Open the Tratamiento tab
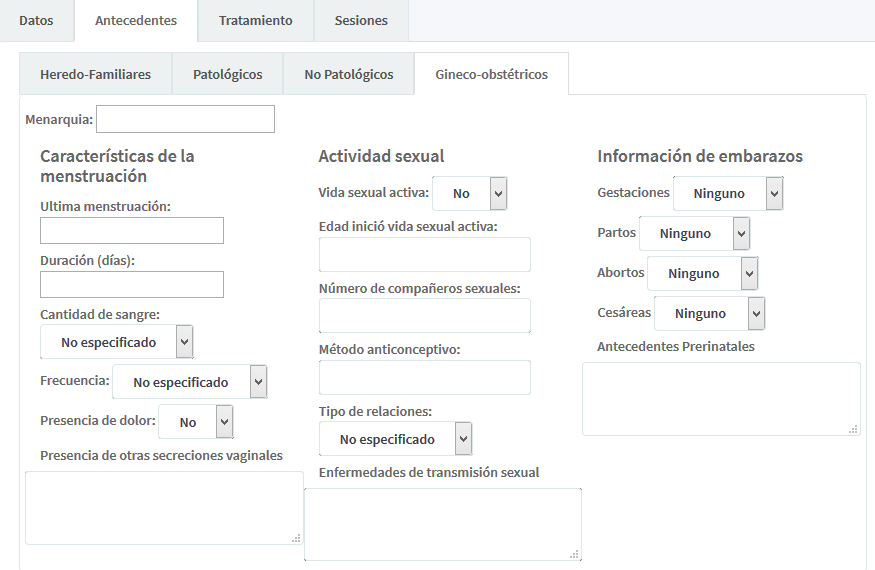The image size is (875, 570). 255,20
